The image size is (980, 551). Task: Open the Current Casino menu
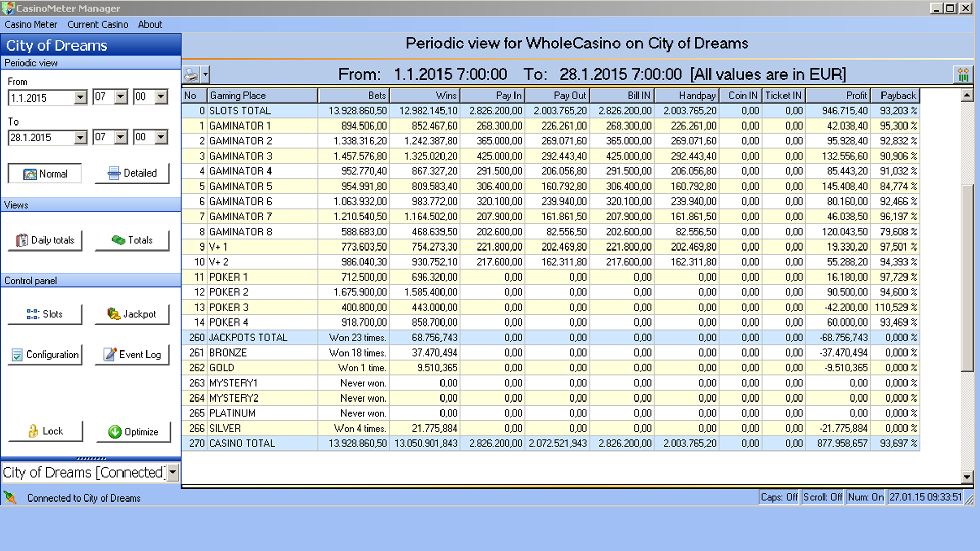coord(97,24)
